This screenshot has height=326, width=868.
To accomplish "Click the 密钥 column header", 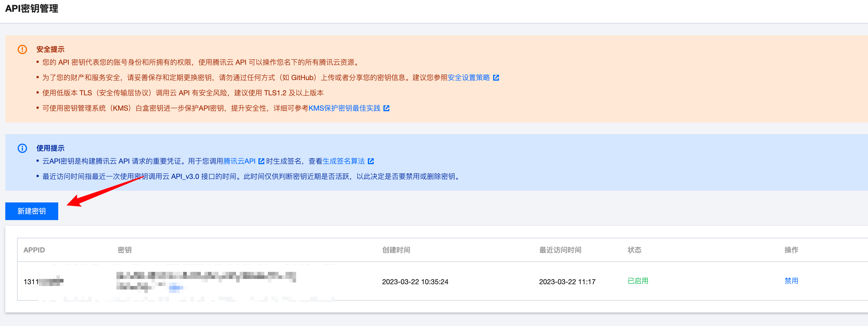I will [x=124, y=250].
